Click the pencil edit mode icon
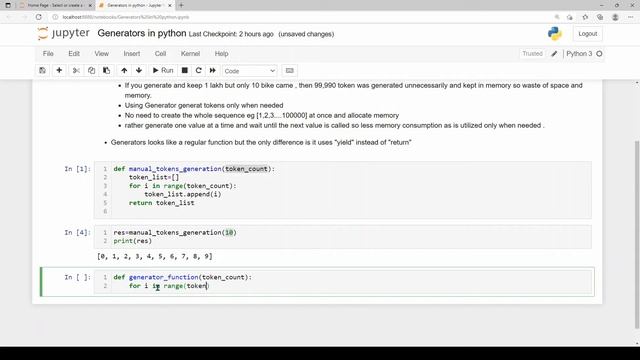The image size is (640, 360). [554, 53]
